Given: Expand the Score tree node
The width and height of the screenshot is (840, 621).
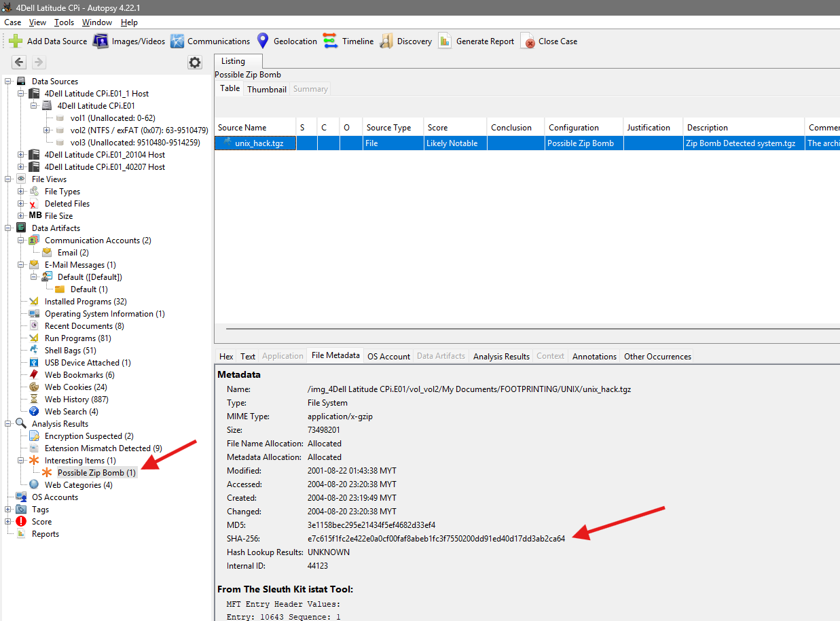Looking at the screenshot, I should coord(8,522).
